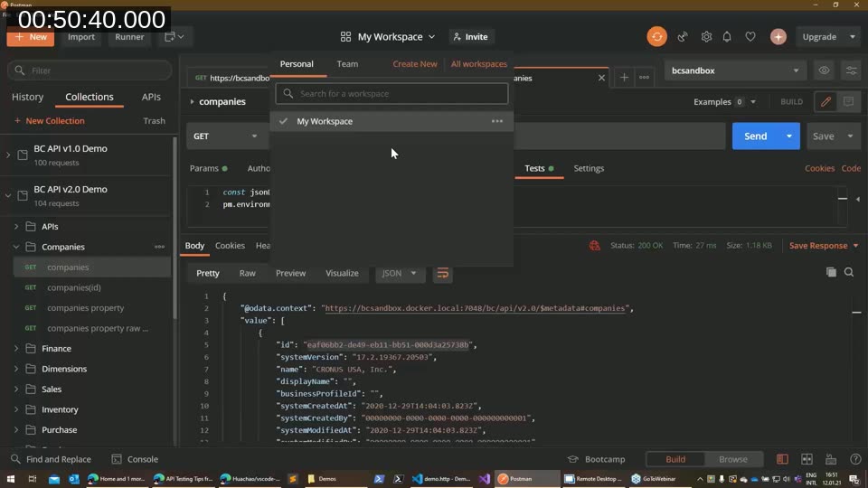Open the My Workspace dropdown
868x488 pixels.
(388, 36)
